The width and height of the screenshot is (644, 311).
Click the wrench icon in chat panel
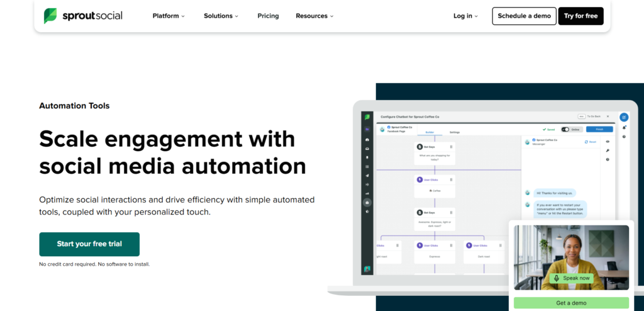click(608, 150)
